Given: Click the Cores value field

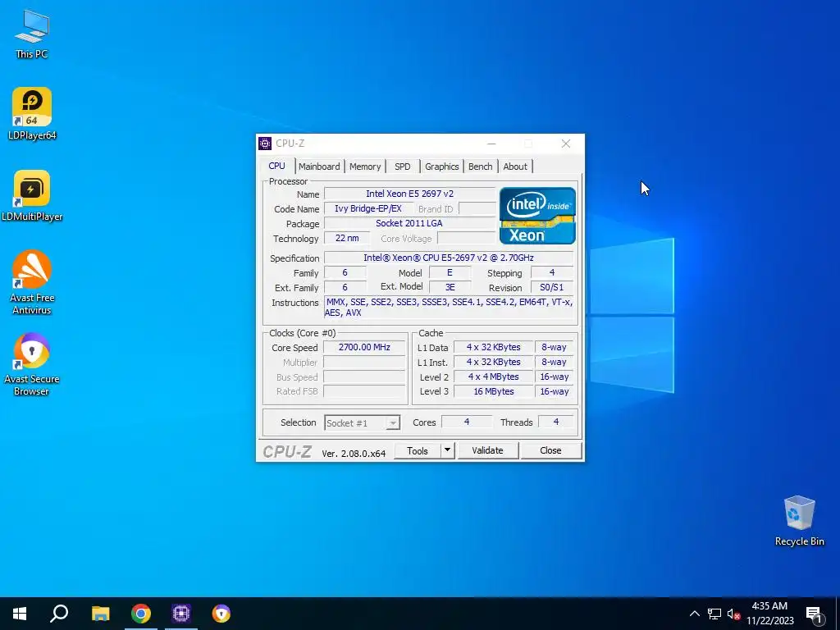Looking at the screenshot, I should 467,422.
